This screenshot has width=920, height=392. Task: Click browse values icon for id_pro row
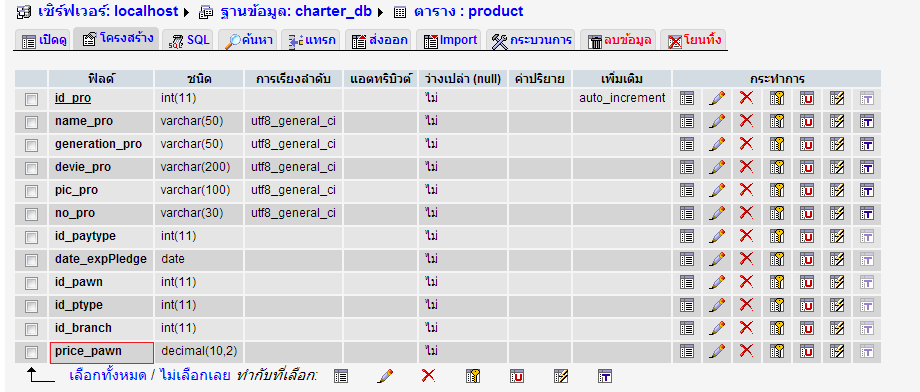tap(686, 98)
